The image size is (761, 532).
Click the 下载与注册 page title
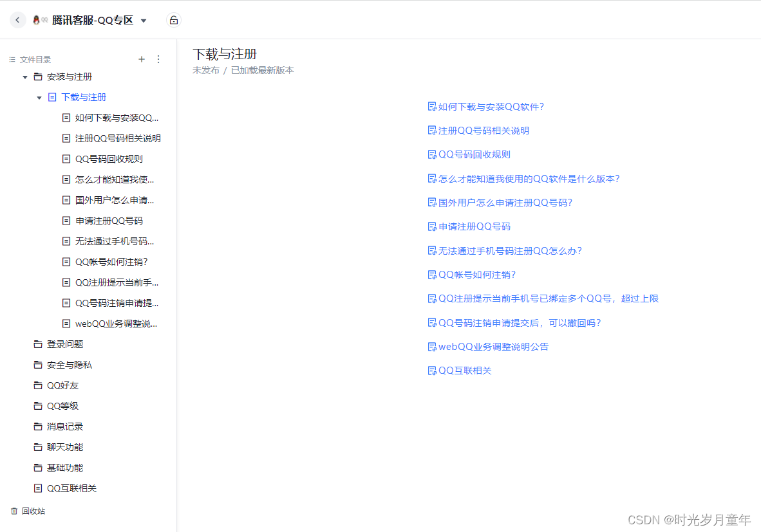click(x=225, y=54)
